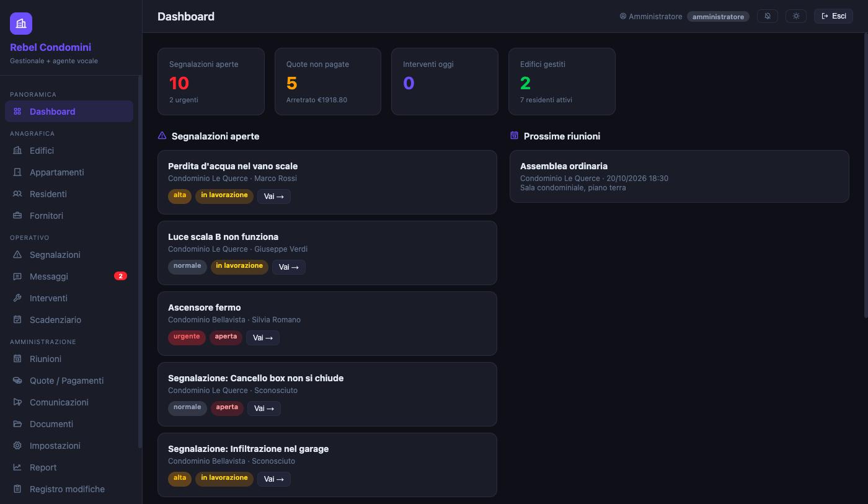
Task: Click the Report chart icon
Action: tap(17, 467)
